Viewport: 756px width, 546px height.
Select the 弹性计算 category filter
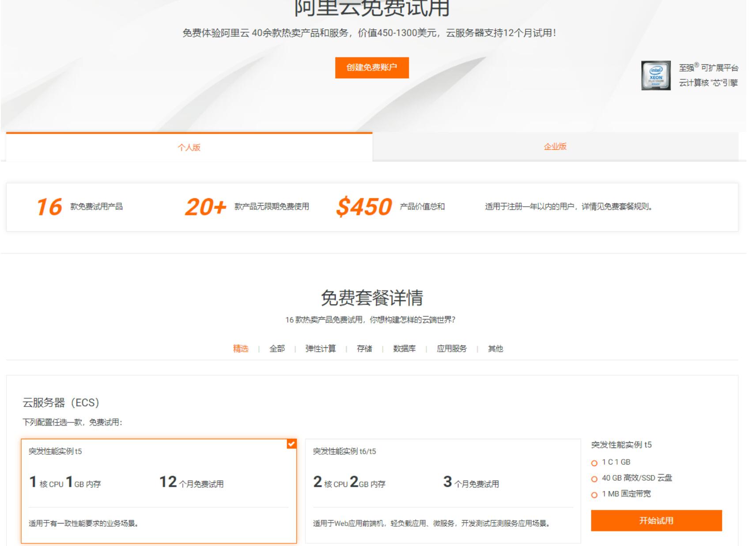(321, 349)
